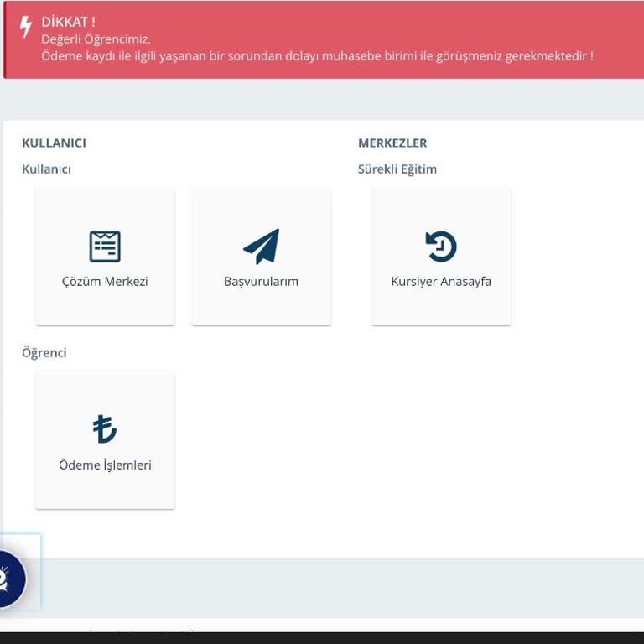644x644 pixels.
Task: Open the Çözüm Merkezi list icon
Action: 105,247
